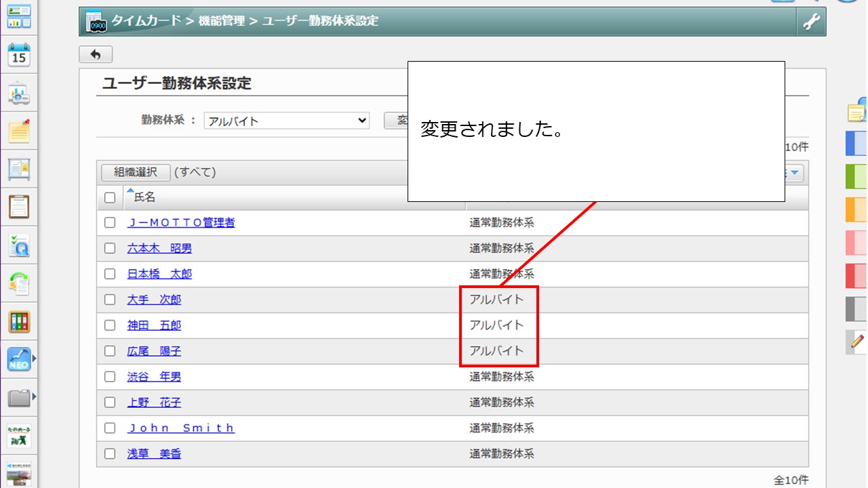Open the colored binders icon

pyautogui.click(x=19, y=321)
